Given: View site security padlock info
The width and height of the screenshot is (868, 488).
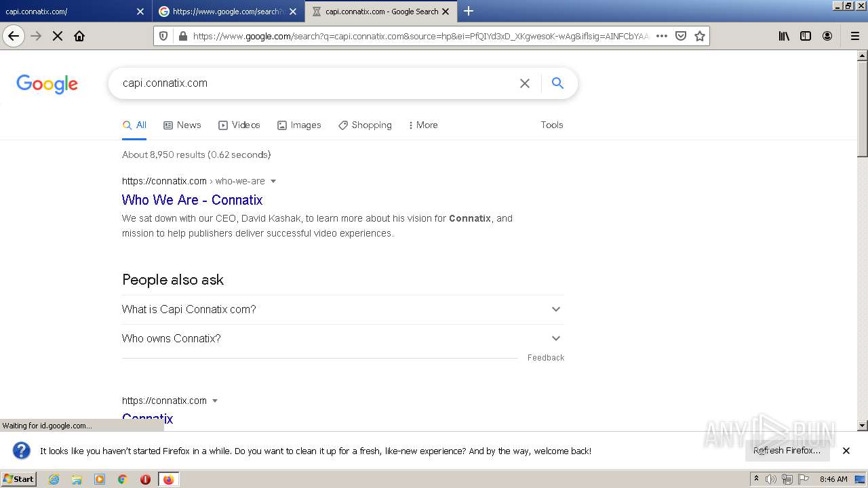Looking at the screenshot, I should [182, 36].
